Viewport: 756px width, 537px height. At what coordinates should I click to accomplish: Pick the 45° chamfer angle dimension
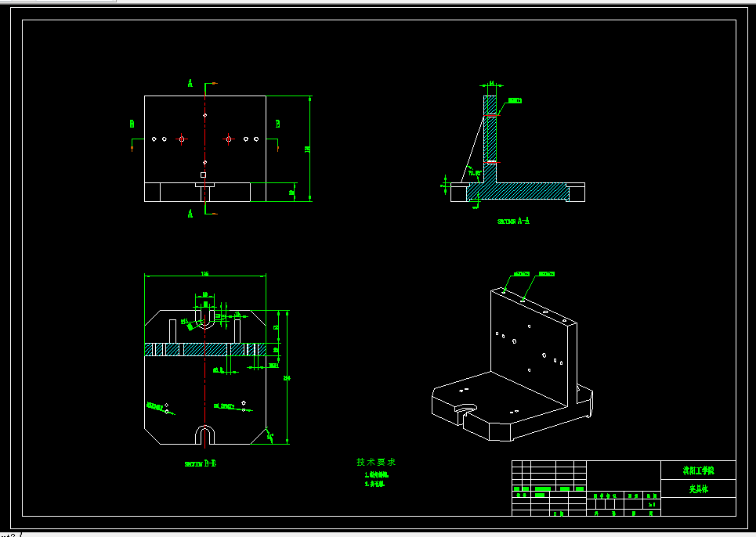click(x=270, y=436)
